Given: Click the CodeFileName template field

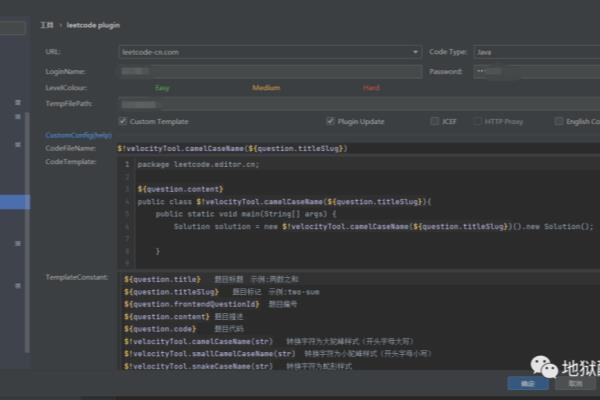Looking at the screenshot, I should pyautogui.click(x=359, y=149).
